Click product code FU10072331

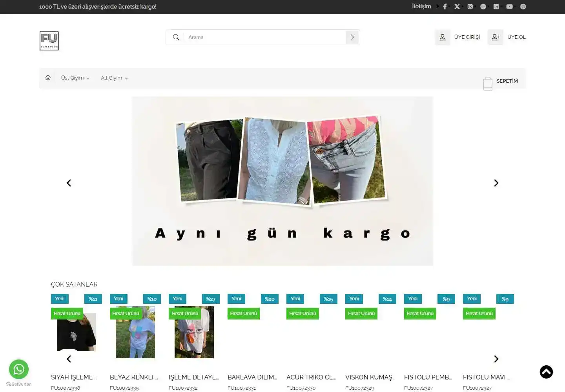242,388
